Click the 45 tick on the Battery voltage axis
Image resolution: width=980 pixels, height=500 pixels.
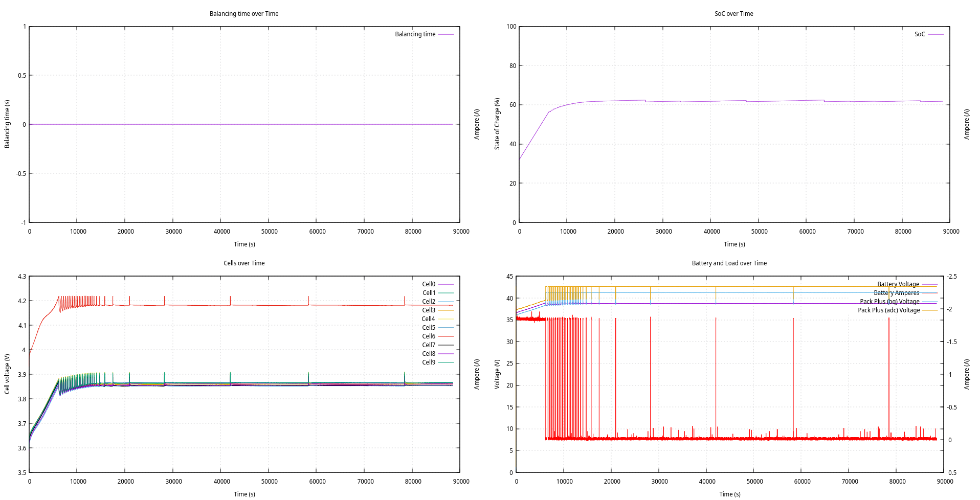click(509, 277)
